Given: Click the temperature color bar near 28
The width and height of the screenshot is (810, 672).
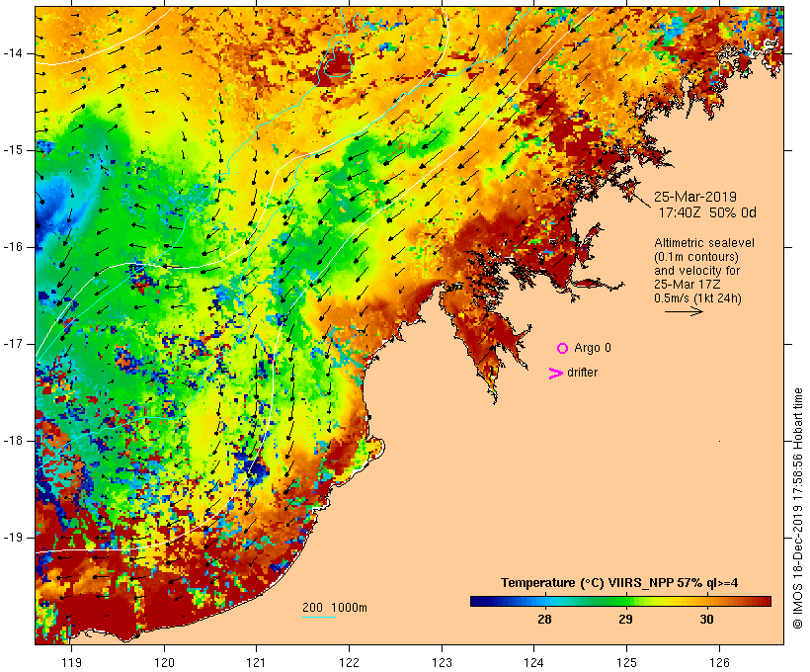Looking at the screenshot, I should tap(544, 601).
